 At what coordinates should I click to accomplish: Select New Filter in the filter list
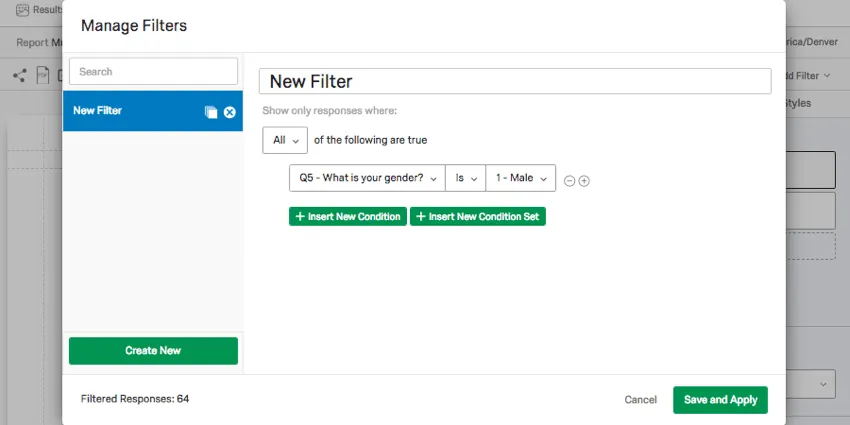[x=130, y=111]
